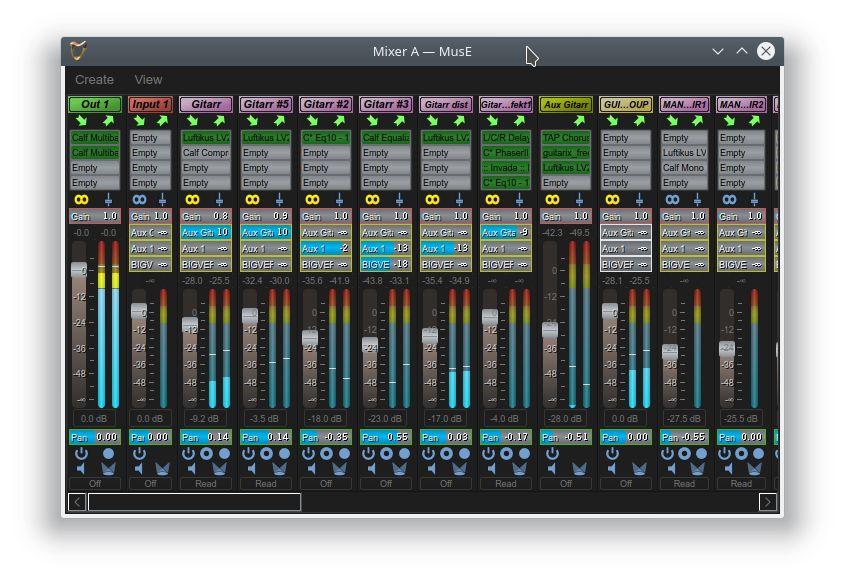Click the Pan slider on Gitarr #3 strip
This screenshot has width=845, height=579.
(x=386, y=437)
